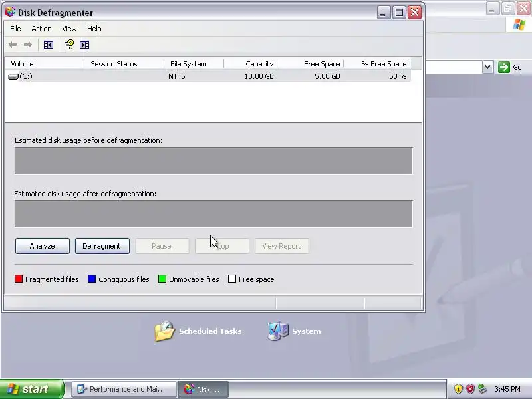Click the NTFS file system cell
Screen dimensions: 532x399
click(x=177, y=76)
